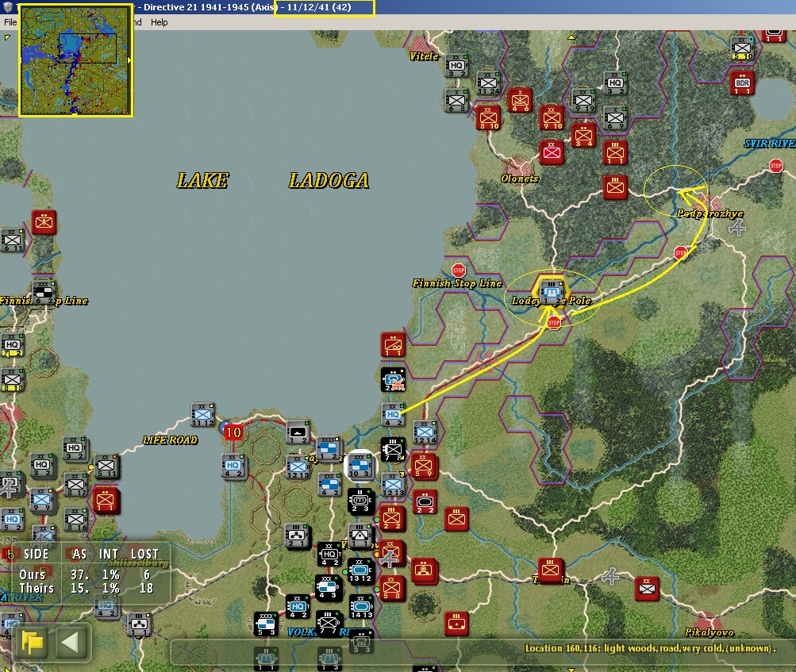Select the red 9-10 infantry division
Screen dimensions: 796x672
[x=552, y=118]
